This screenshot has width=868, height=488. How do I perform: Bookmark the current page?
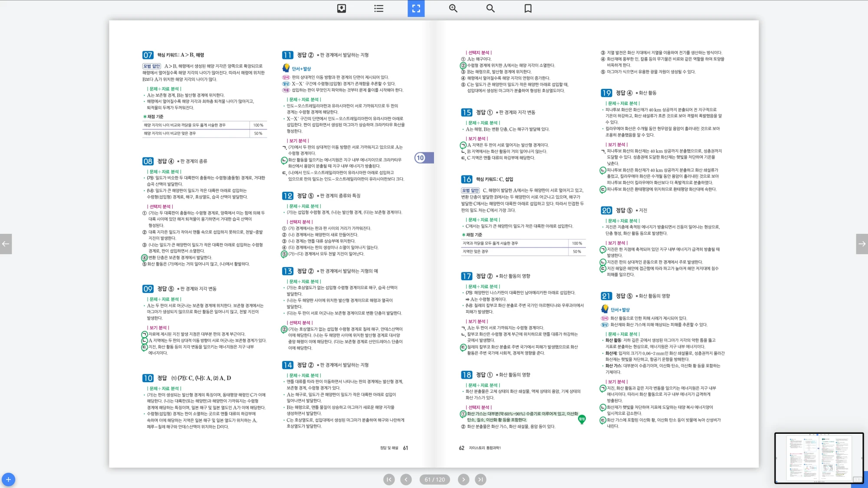pyautogui.click(x=528, y=8)
